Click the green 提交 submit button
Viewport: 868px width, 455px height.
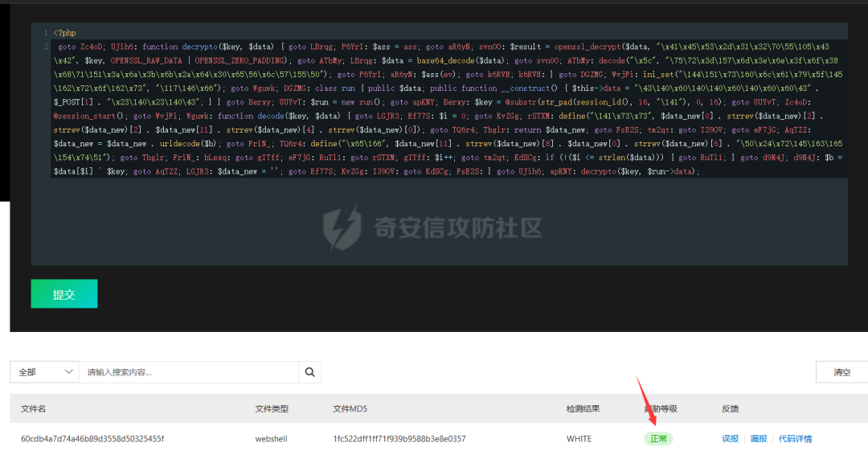pos(63,293)
